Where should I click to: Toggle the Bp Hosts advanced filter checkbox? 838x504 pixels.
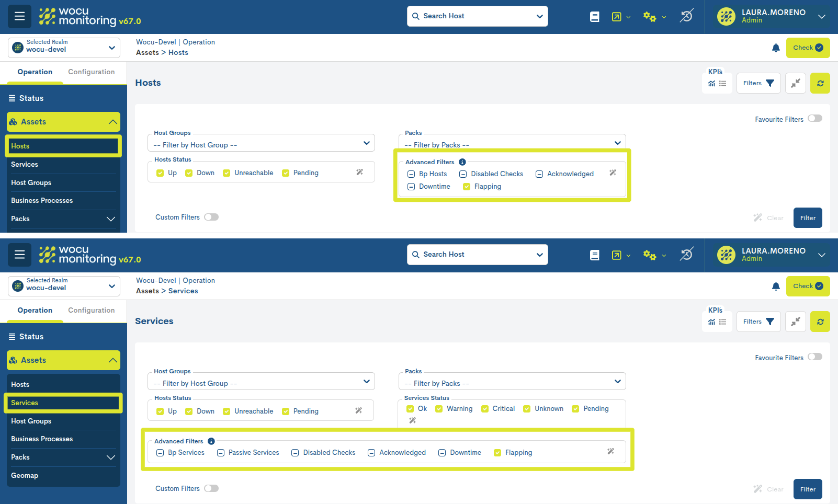[x=411, y=174]
